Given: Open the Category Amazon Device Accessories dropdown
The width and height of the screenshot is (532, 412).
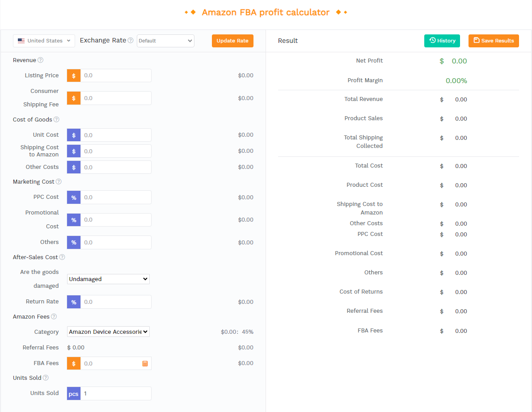Looking at the screenshot, I should point(108,332).
